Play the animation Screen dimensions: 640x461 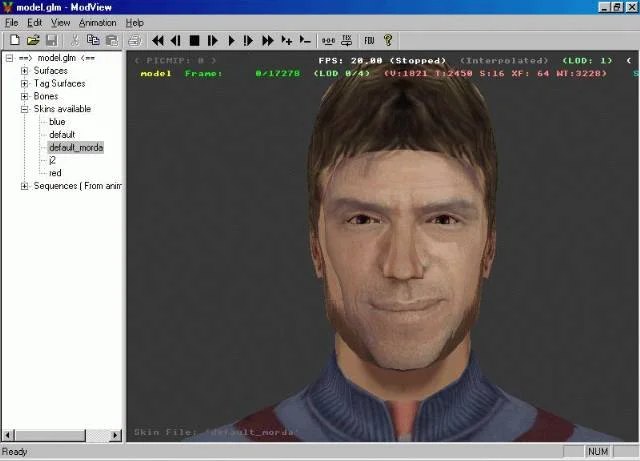click(x=231, y=40)
